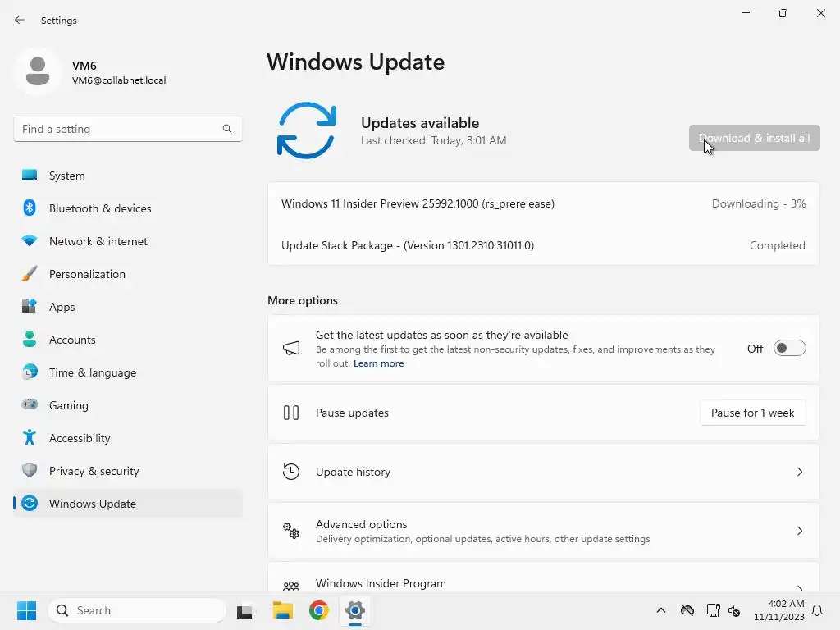This screenshot has height=630, width=840.
Task: Click the 4:02 AM clock and date
Action: [x=778, y=610]
